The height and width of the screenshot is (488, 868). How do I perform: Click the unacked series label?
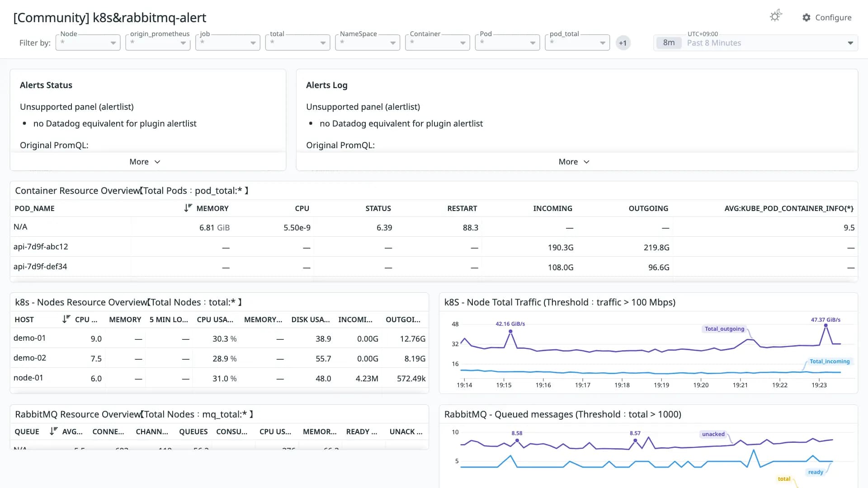pyautogui.click(x=713, y=434)
